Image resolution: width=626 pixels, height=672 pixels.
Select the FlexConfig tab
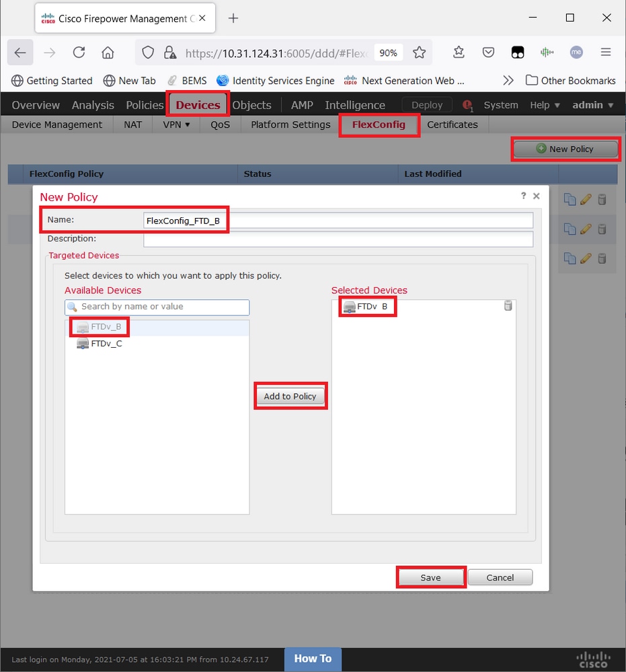pos(379,124)
